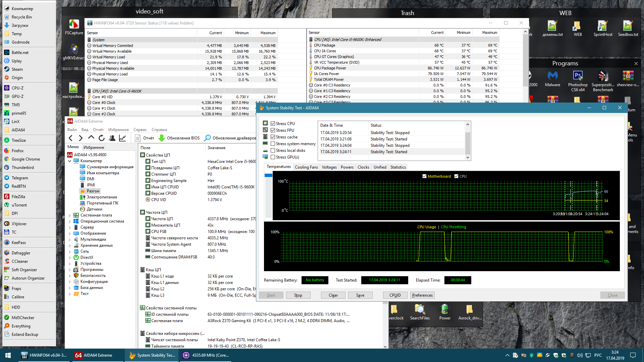Viewport: 644px width, 362px height.
Task: Open the Сервис menu in AIDA64
Action: point(140,130)
